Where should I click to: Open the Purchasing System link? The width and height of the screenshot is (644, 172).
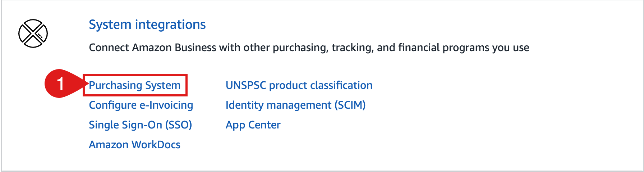[x=135, y=85]
